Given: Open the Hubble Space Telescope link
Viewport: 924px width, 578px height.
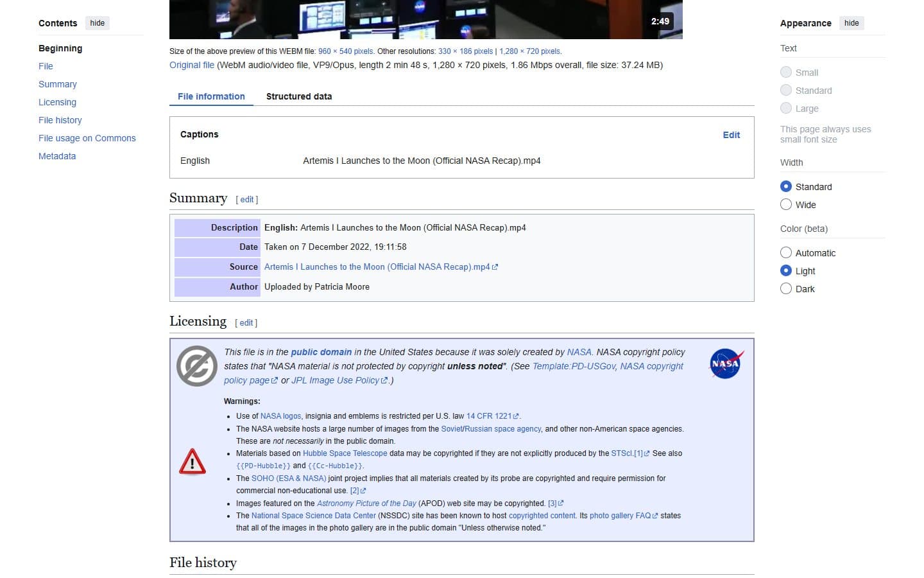Looking at the screenshot, I should [345, 453].
